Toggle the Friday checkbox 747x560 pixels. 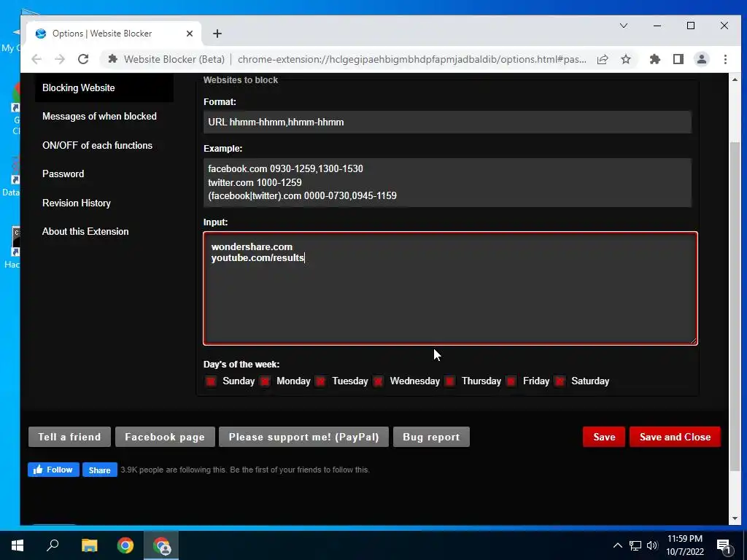[x=511, y=381]
